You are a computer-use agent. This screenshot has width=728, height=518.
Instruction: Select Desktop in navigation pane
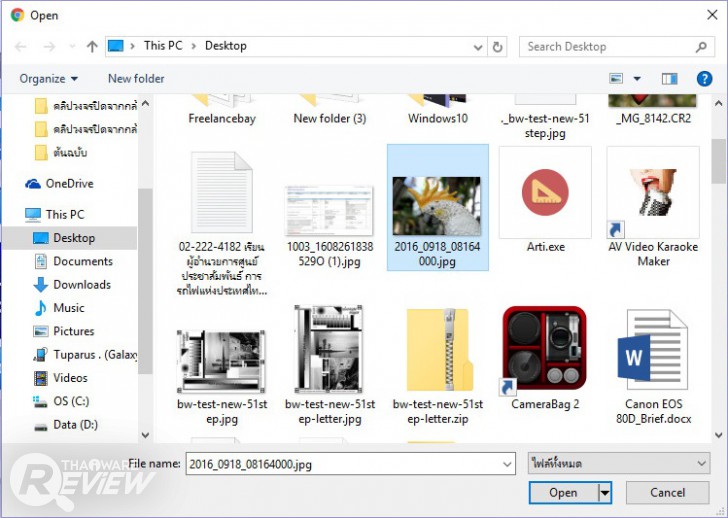[70, 238]
